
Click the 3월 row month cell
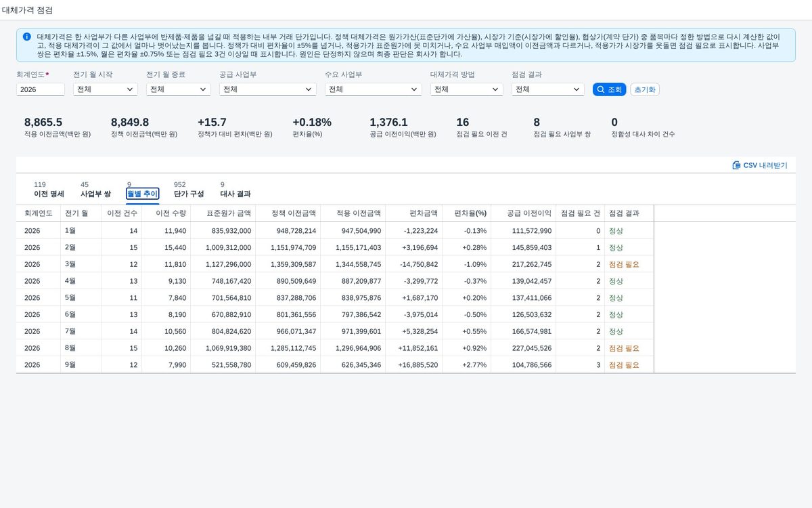coord(81,264)
